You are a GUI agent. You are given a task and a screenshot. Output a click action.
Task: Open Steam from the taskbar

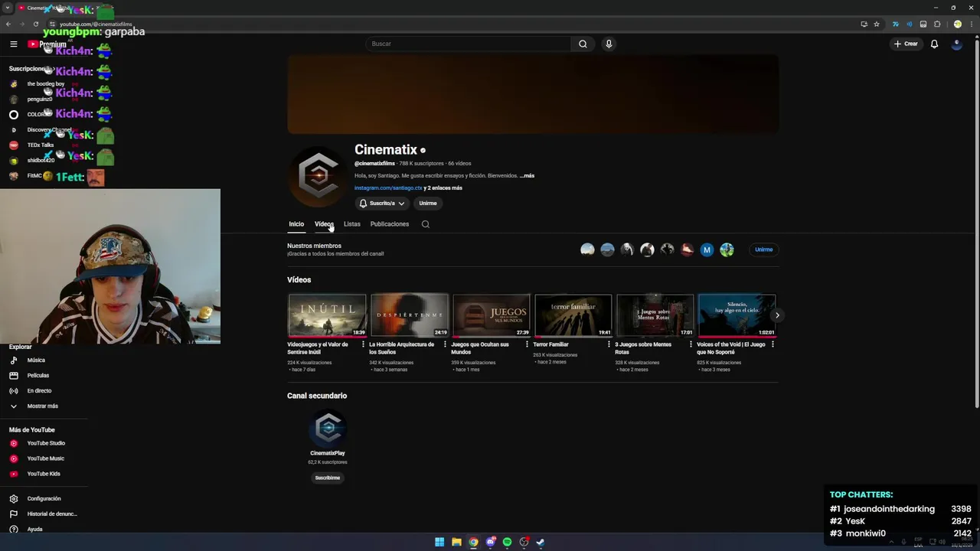click(541, 542)
